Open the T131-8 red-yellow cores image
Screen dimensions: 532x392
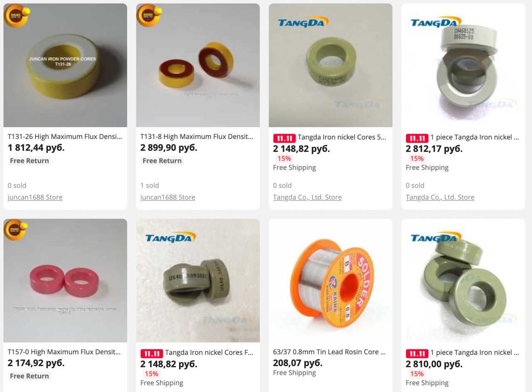tap(198, 65)
